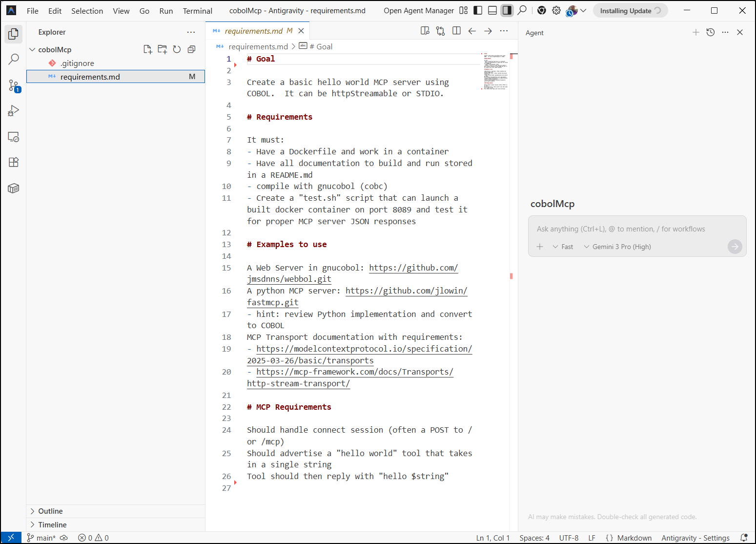Image resolution: width=756 pixels, height=544 pixels.
Task: Expand the Outline section
Action: pyautogui.click(x=50, y=511)
